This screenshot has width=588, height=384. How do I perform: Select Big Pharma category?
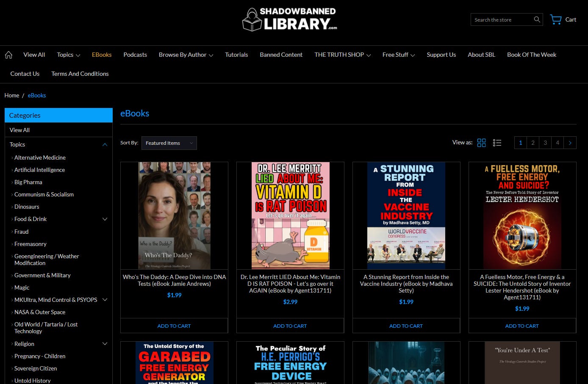[x=28, y=182]
